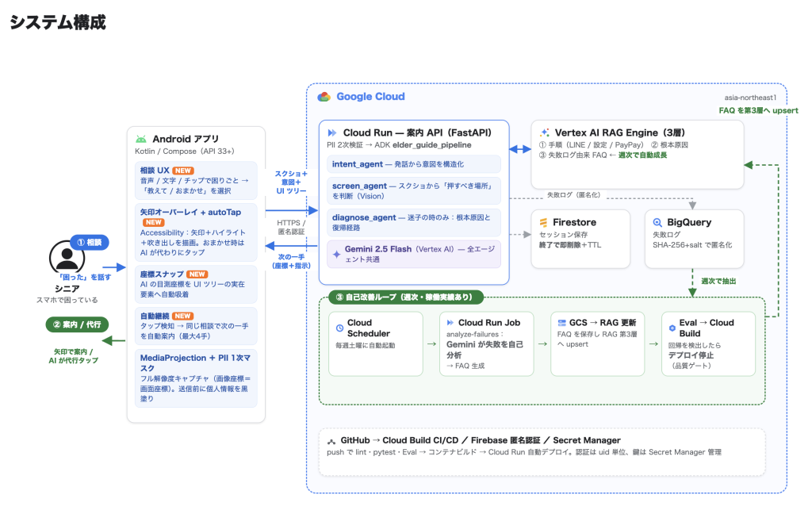Viewport: 812px width, 514px height.
Task: Click the asia-northeast1 region label
Action: 750,98
